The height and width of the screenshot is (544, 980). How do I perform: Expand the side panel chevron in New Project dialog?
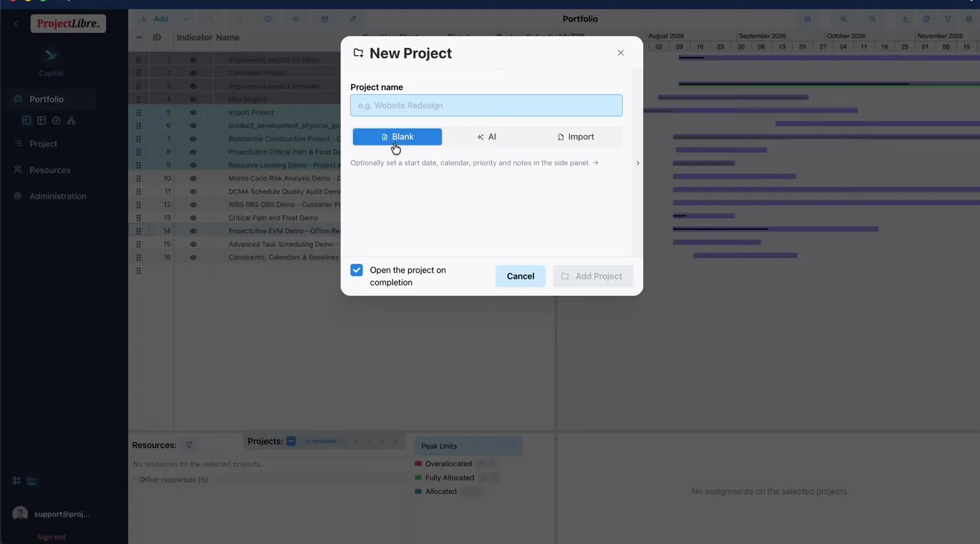[638, 163]
